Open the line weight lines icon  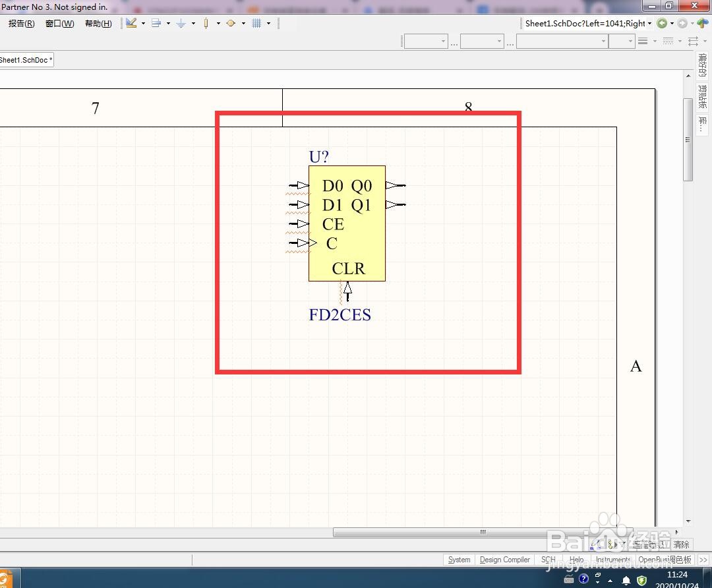point(643,42)
